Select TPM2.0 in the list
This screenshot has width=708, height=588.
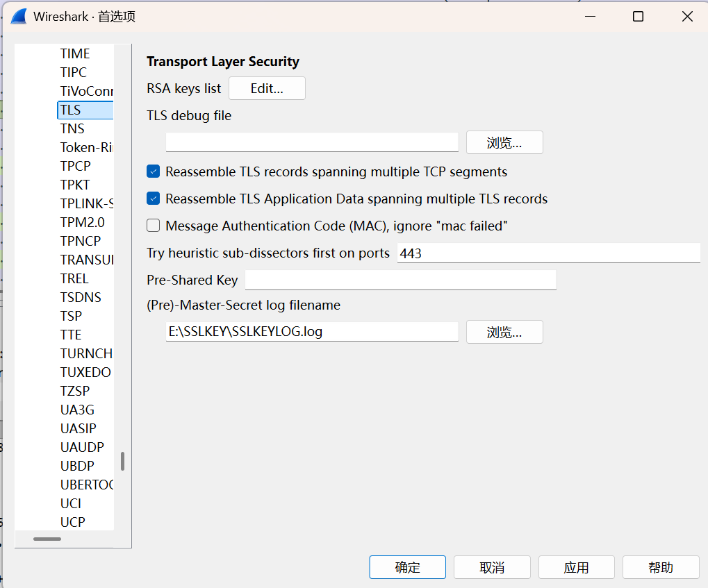[x=82, y=222]
